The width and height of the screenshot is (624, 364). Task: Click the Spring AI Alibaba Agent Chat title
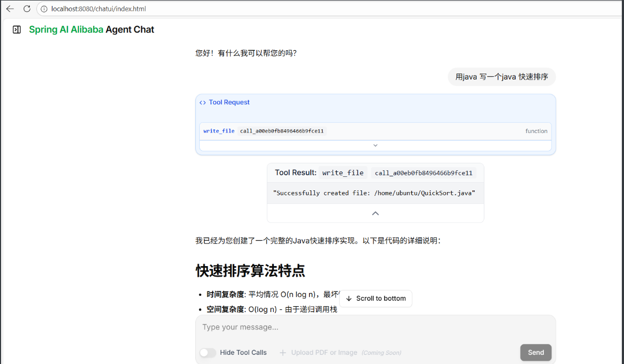coord(91,29)
